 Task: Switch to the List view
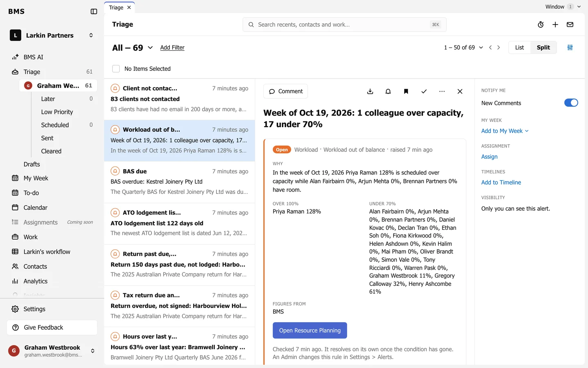click(x=519, y=47)
